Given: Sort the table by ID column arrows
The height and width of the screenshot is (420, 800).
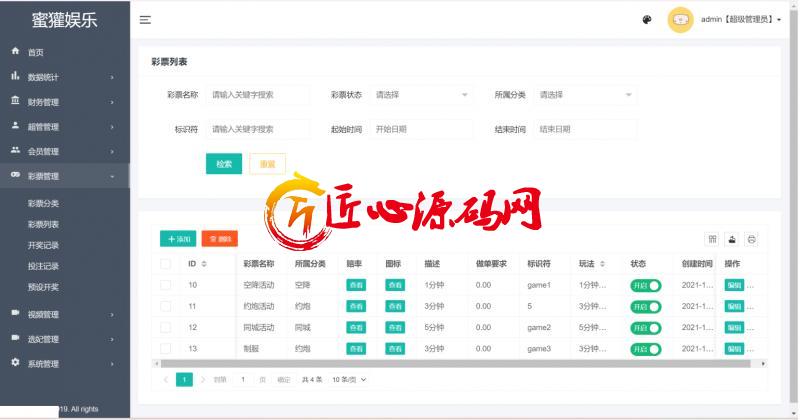Looking at the screenshot, I should (x=204, y=264).
